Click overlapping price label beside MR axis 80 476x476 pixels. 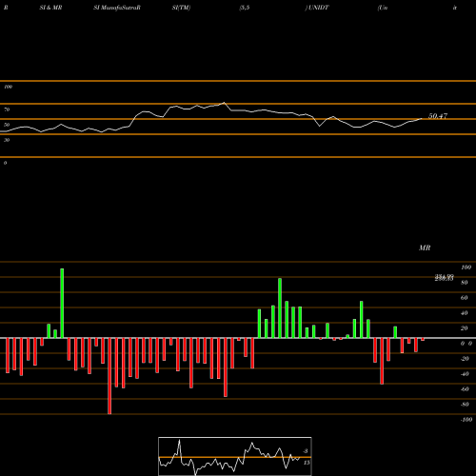(x=444, y=278)
